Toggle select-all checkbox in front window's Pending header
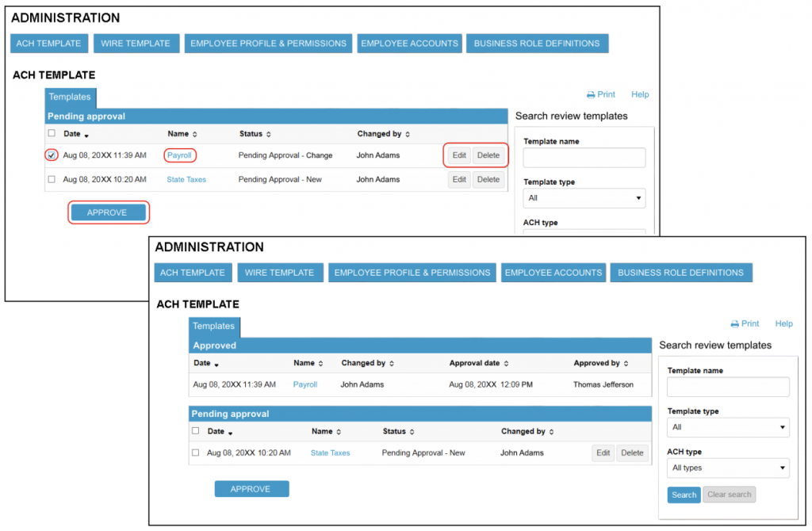 196,432
